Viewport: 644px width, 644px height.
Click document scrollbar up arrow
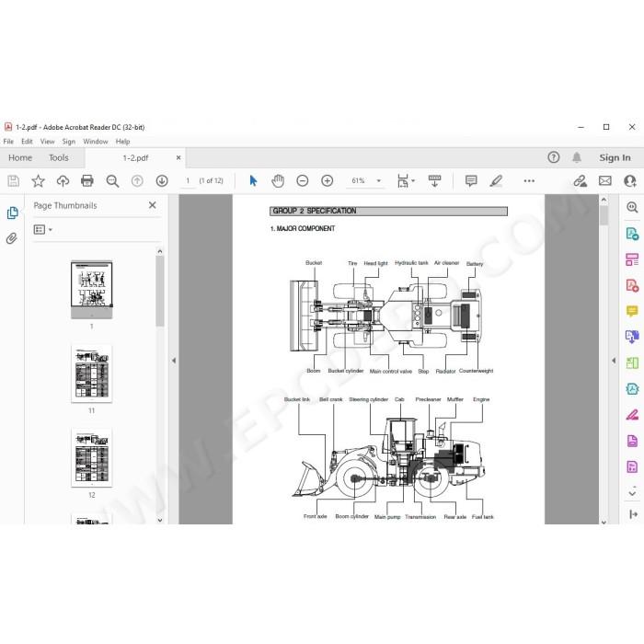point(604,200)
